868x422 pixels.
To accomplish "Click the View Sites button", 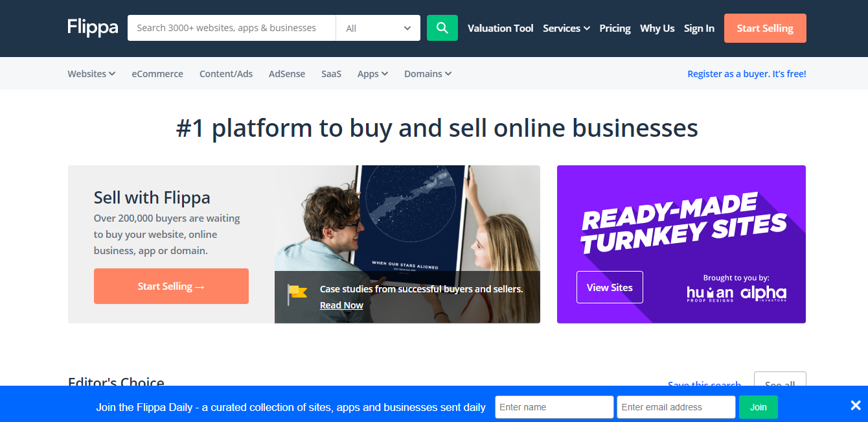I will pos(610,287).
